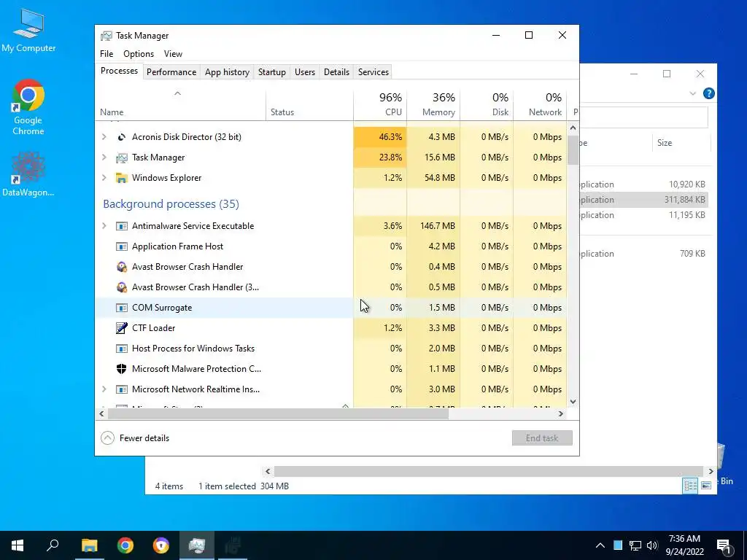The width and height of the screenshot is (747, 560).
Task: Sort processes by CPU column
Action: 380,105
